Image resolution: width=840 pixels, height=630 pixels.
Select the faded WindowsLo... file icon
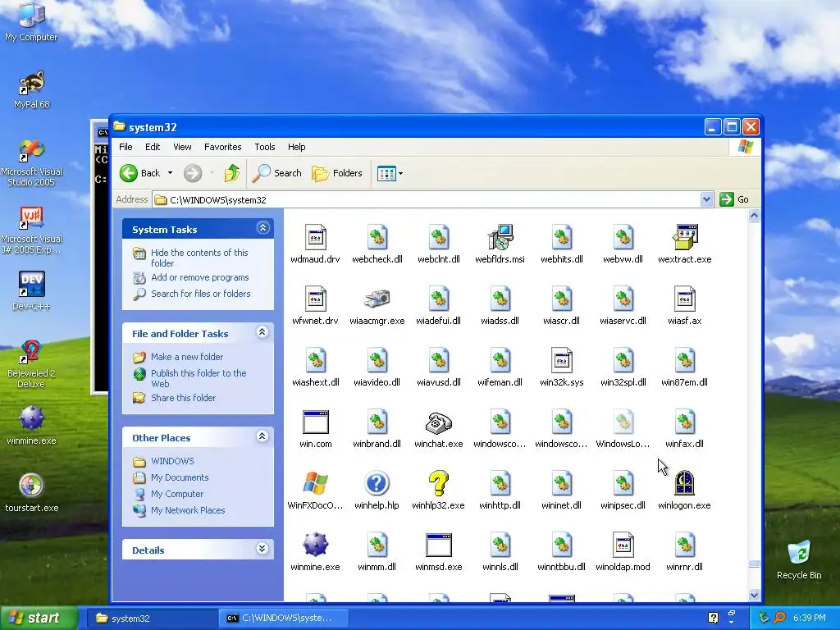623,422
